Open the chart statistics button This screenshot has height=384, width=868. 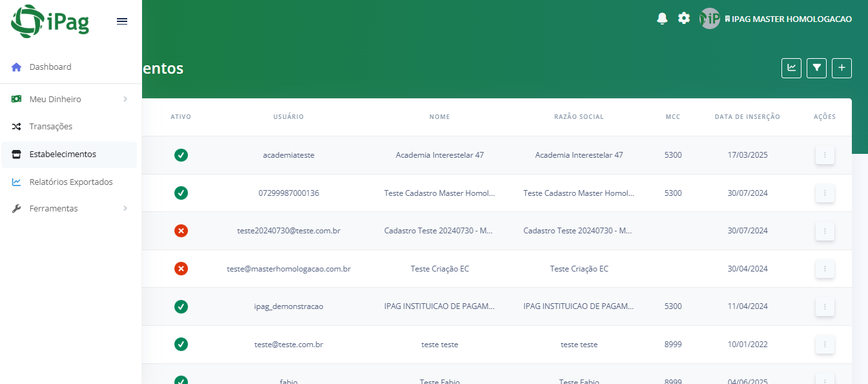[792, 68]
